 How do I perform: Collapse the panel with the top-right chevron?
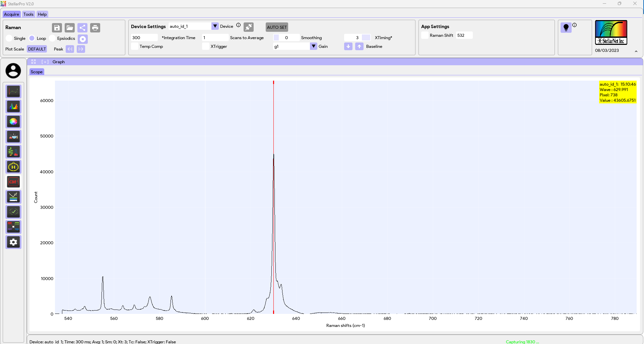coord(636,51)
